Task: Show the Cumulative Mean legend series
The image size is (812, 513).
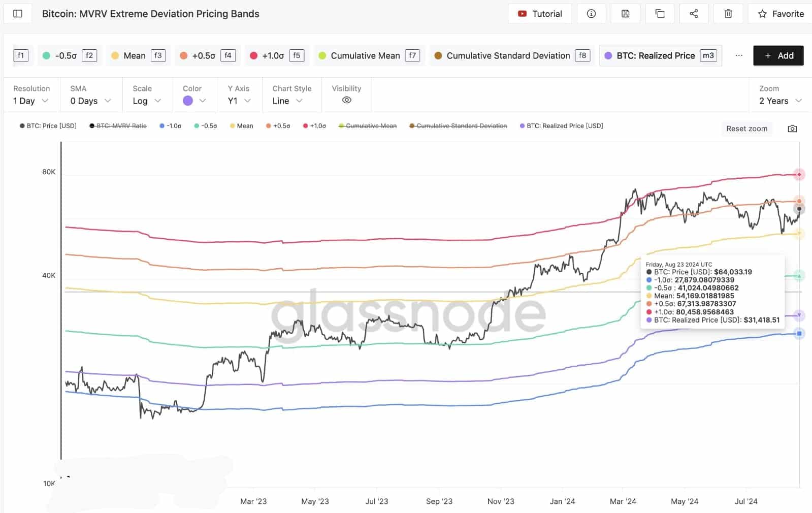Action: coord(368,125)
